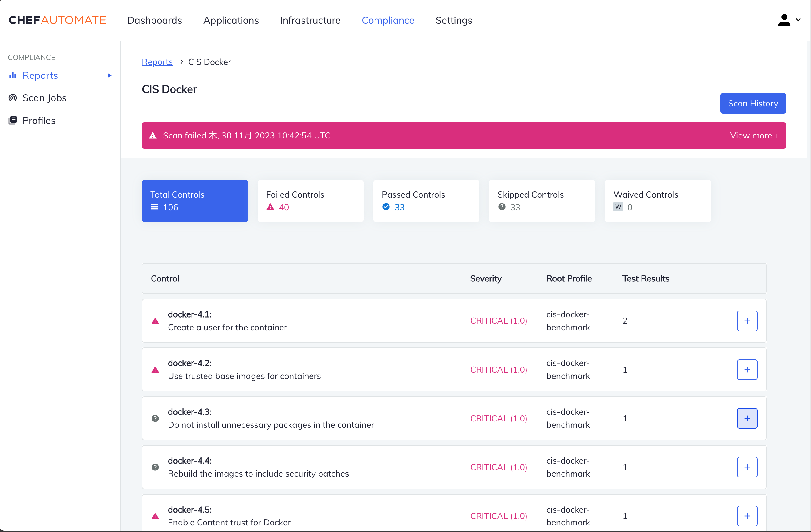Open the Applications tab
This screenshot has width=811, height=532.
pos(231,20)
